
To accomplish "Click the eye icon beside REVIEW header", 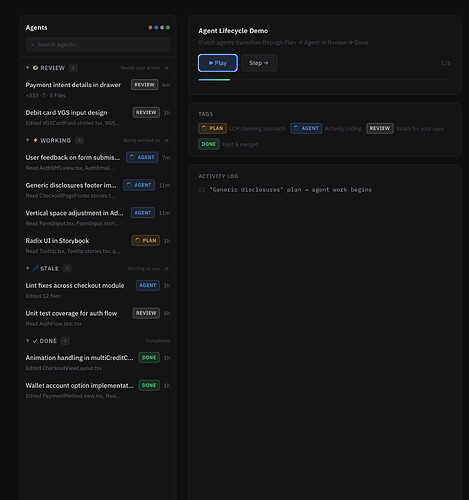I will [x=35, y=68].
